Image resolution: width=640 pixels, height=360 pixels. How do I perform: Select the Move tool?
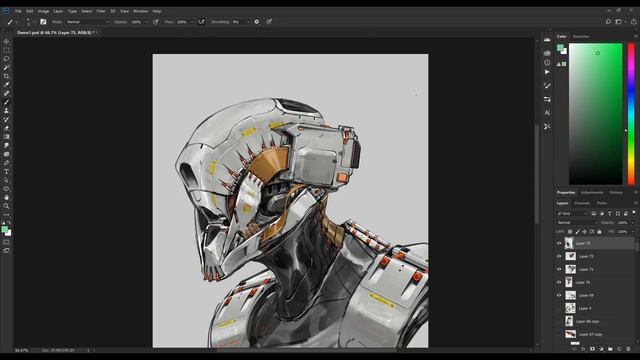[x=7, y=42]
